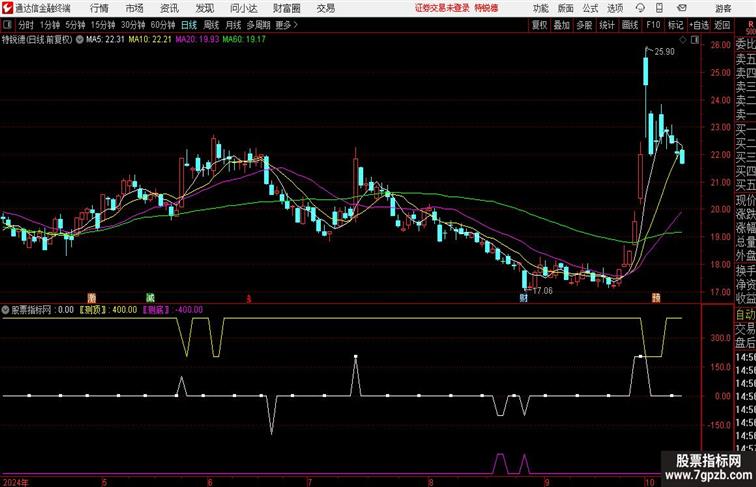Click the green 减 event marker on timeline
This screenshot has width=756, height=487.
(150, 298)
